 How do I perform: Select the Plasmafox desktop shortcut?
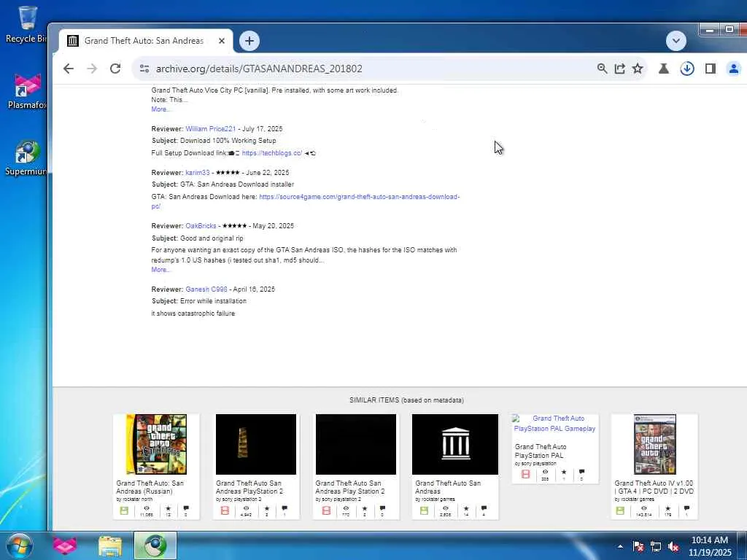[x=26, y=91]
